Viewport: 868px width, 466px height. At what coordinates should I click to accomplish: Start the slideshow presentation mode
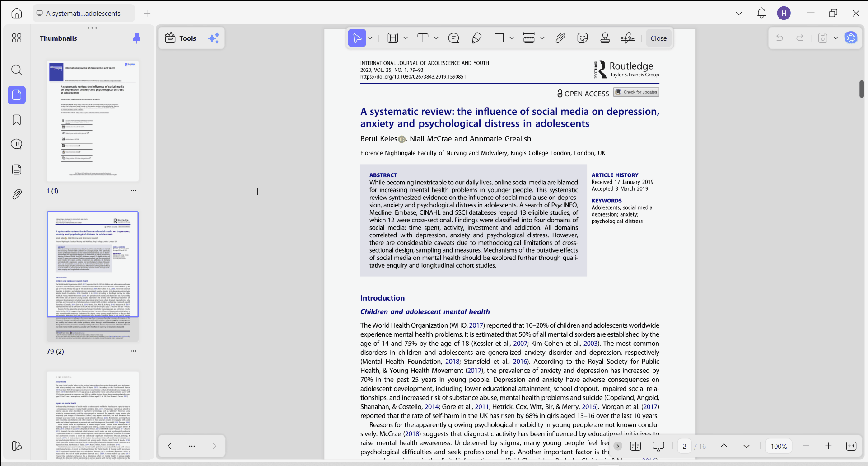658,446
